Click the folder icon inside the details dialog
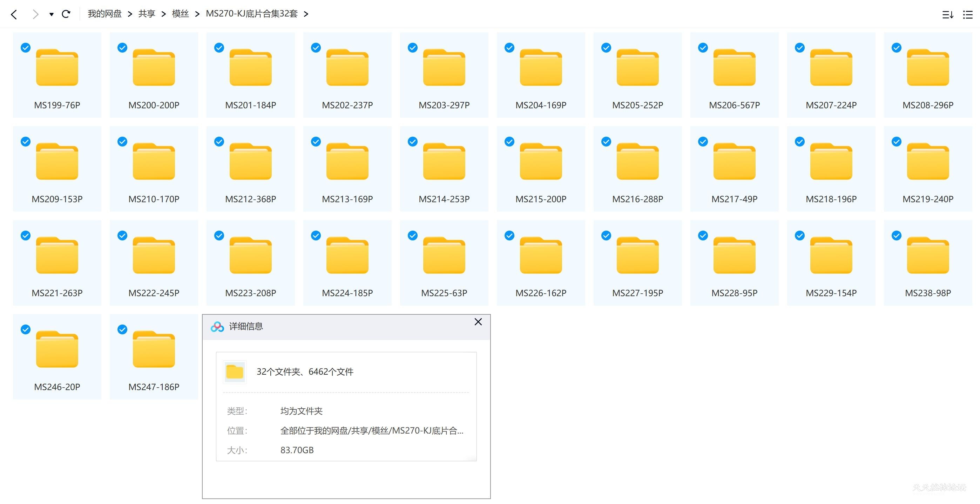The height and width of the screenshot is (504, 980). (x=234, y=371)
